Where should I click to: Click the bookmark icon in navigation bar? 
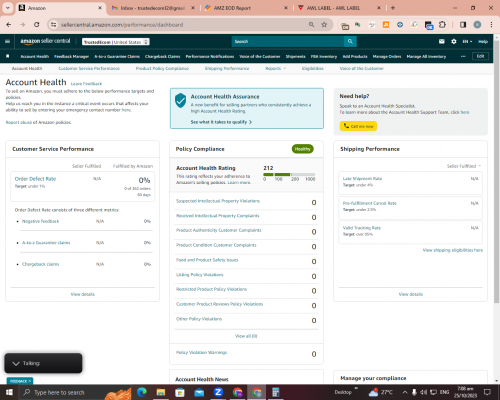8,56
